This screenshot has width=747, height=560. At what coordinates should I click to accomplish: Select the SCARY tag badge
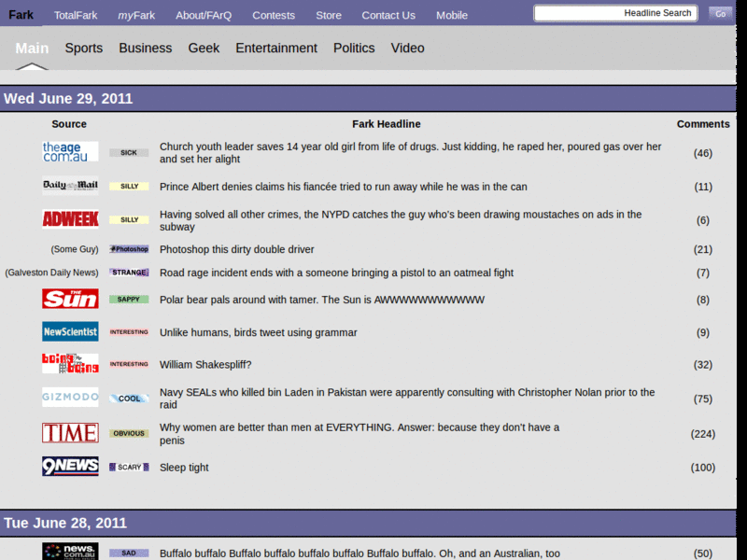tap(129, 468)
